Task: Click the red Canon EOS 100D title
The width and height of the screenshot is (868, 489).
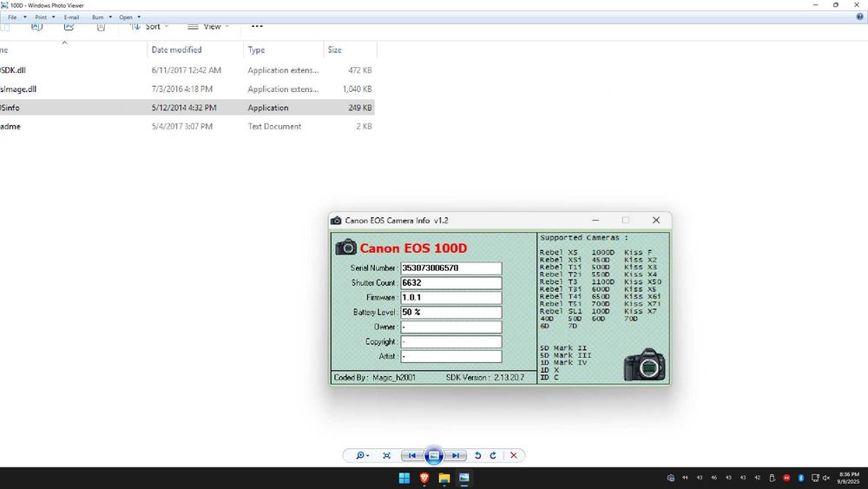Action: 413,248
